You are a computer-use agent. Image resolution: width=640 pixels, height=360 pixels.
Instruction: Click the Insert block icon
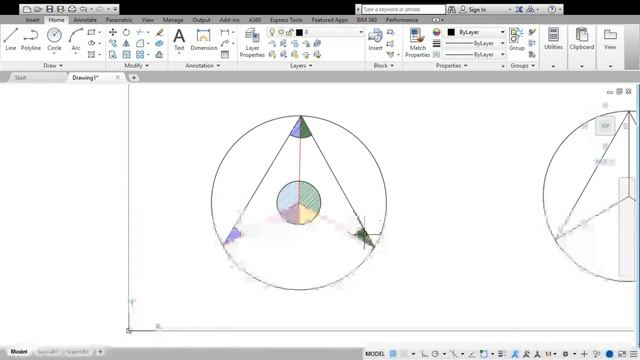(x=375, y=40)
